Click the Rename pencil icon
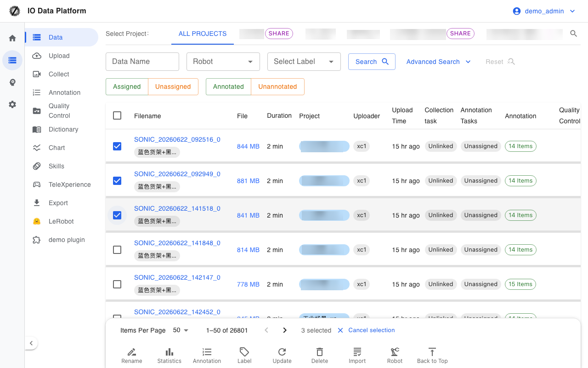The width and height of the screenshot is (588, 368). (132, 352)
